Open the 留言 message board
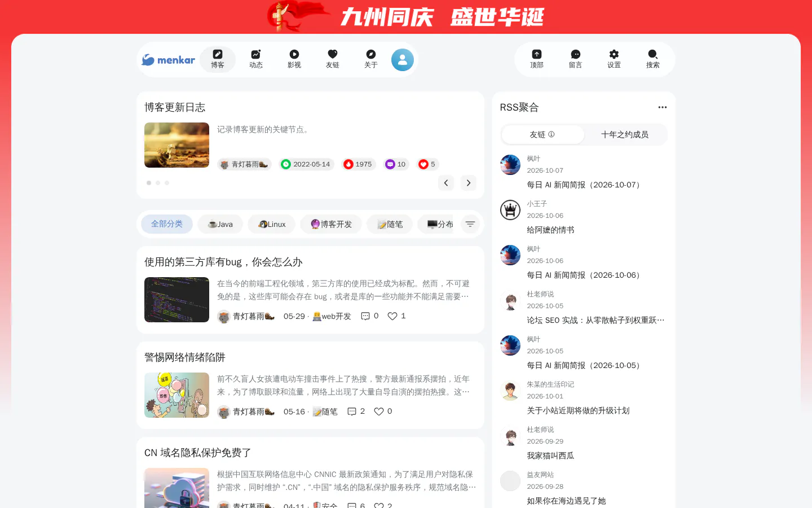 pos(575,59)
